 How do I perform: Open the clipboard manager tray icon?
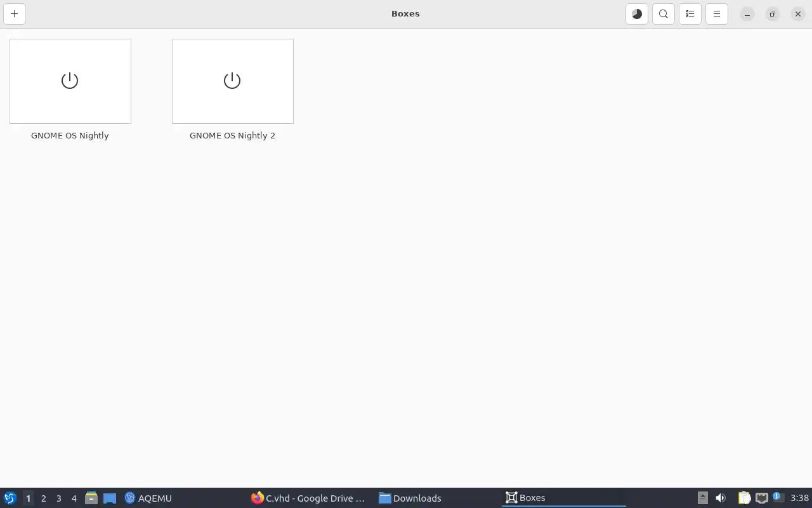click(x=744, y=498)
